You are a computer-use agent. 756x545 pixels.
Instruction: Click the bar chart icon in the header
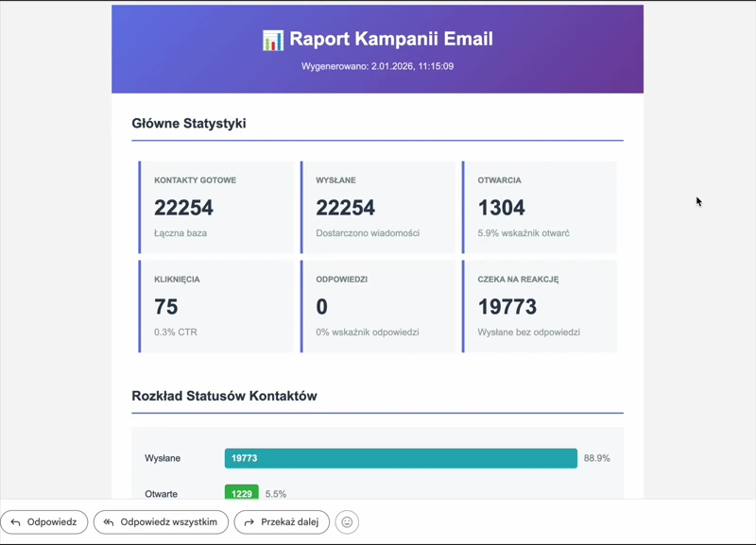pos(272,40)
